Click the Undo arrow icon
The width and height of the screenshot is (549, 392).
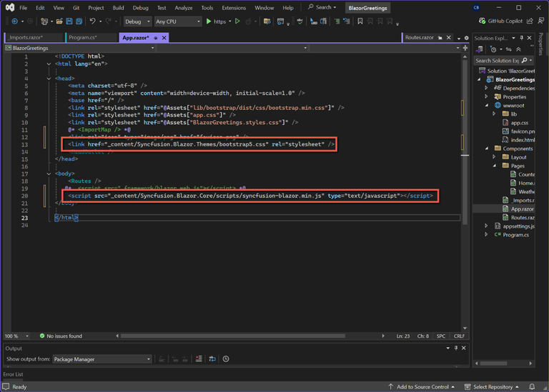coord(93,21)
